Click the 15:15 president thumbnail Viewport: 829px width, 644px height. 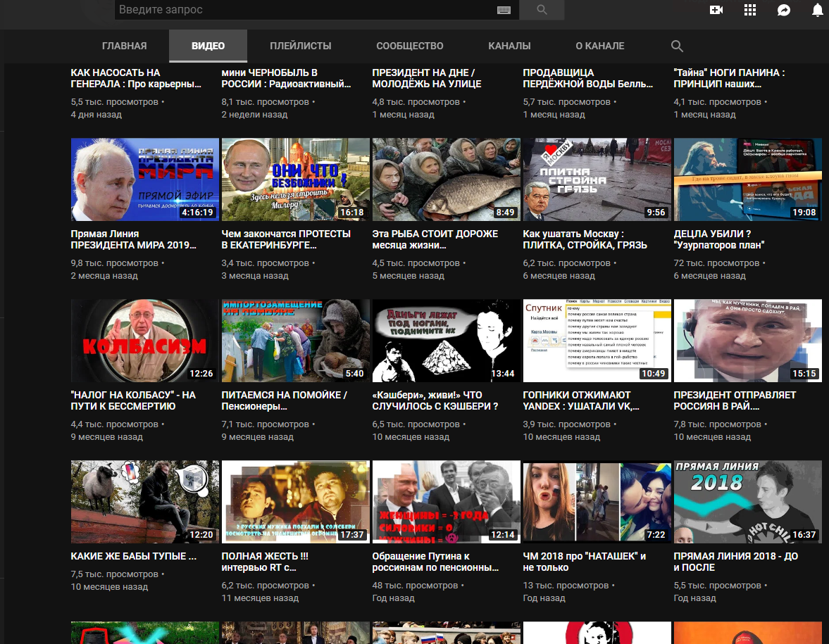(747, 341)
